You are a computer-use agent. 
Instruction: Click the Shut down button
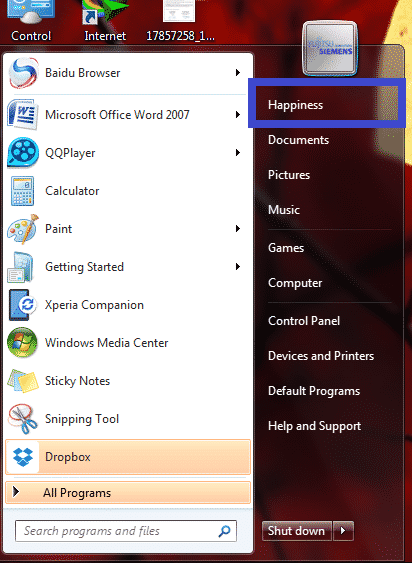[296, 531]
